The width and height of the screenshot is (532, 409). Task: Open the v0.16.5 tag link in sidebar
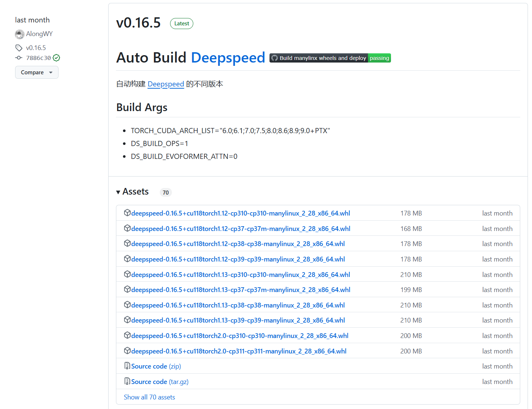(36, 48)
